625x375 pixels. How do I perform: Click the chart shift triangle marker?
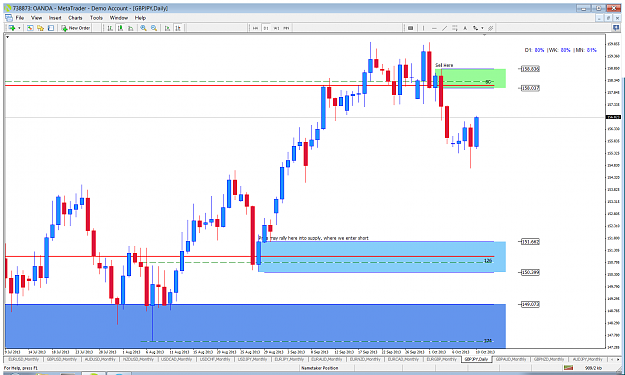pyautogui.click(x=485, y=35)
